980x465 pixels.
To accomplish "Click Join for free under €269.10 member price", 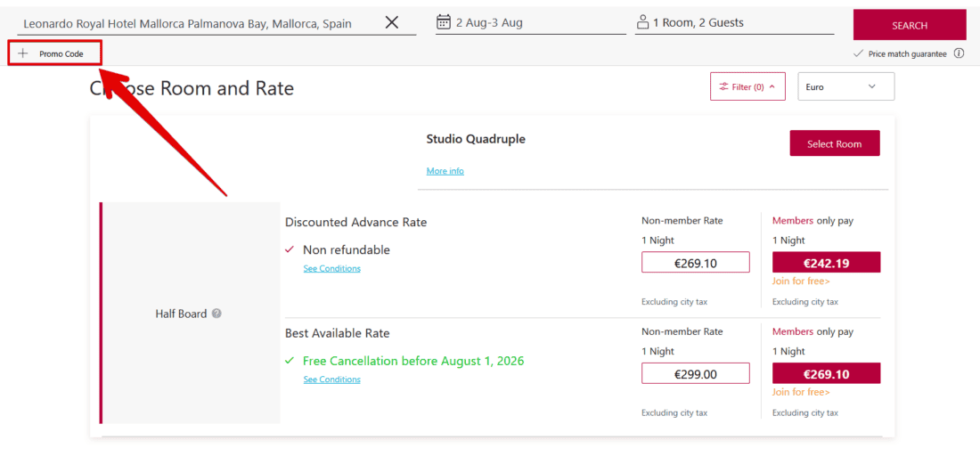I will pos(801,393).
